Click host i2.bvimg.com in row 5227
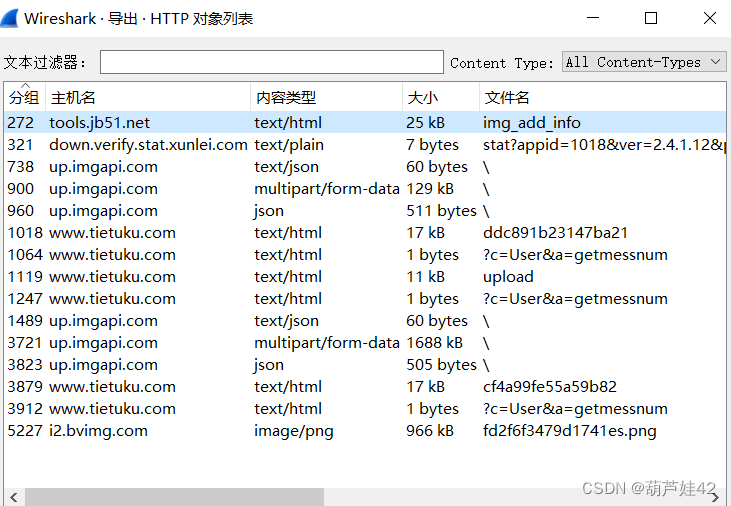Screen dimensions: 731x506 click(x=98, y=430)
